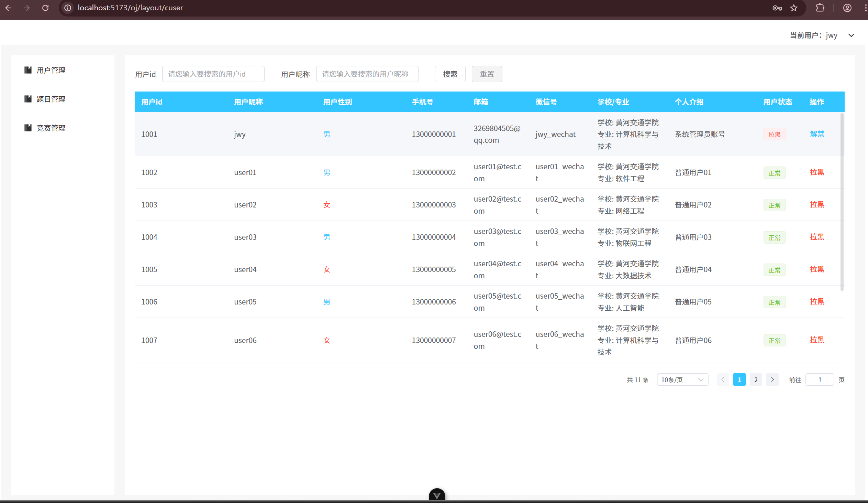Click the site info icon beside URL
This screenshot has width=868, height=503.
point(68,8)
